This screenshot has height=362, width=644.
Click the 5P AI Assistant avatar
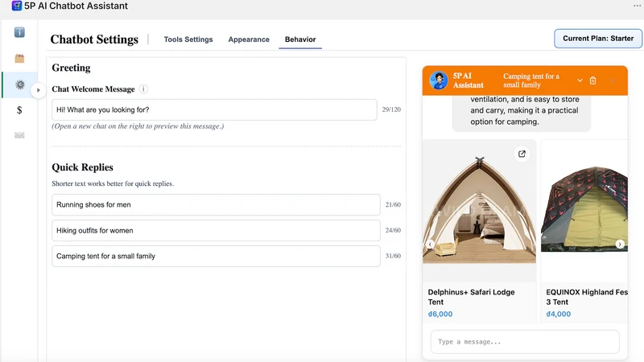438,80
